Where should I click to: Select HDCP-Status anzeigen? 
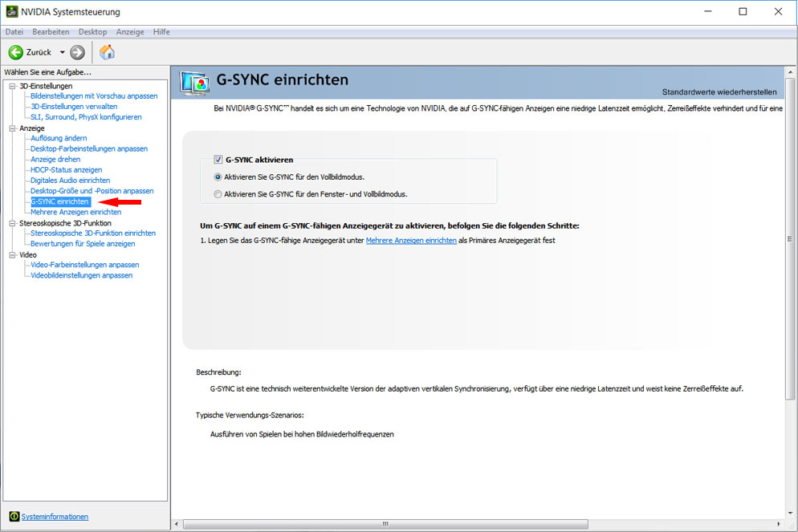click(66, 170)
